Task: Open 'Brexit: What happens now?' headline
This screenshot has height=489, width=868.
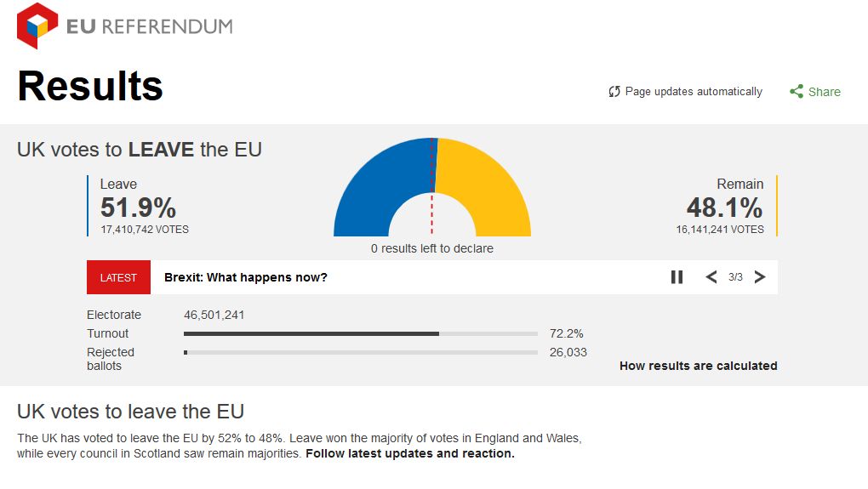Action: point(245,277)
